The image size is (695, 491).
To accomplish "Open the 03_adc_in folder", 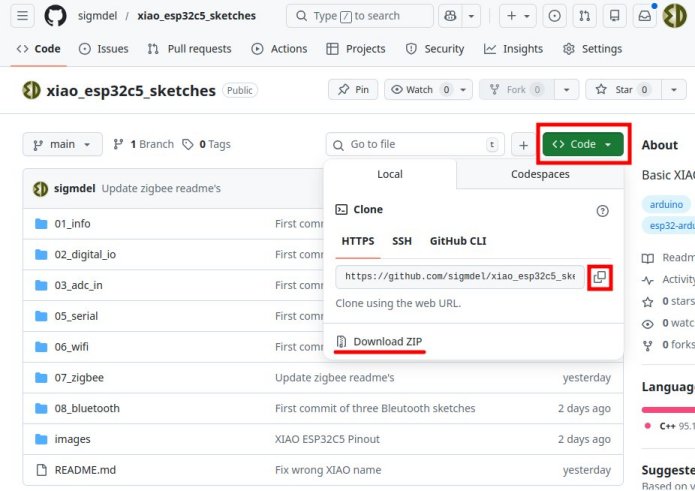I will tap(78, 285).
